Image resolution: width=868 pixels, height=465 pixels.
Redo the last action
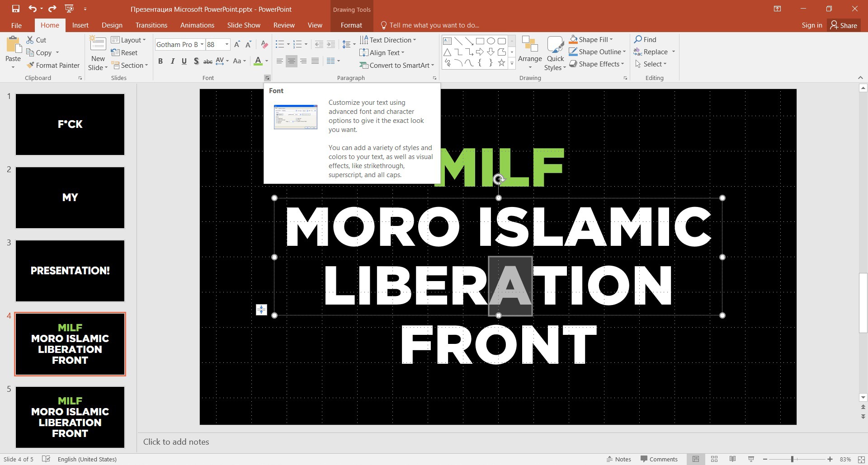pyautogui.click(x=52, y=9)
